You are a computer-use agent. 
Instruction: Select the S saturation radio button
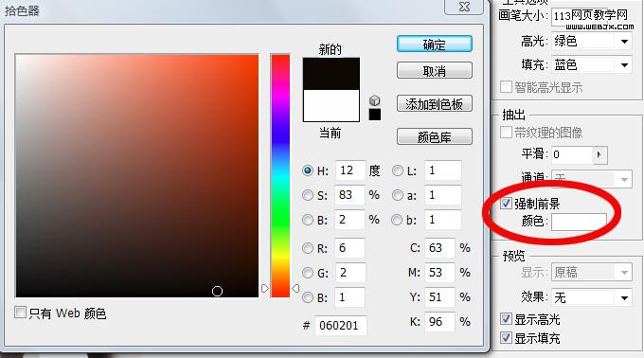[x=308, y=195]
